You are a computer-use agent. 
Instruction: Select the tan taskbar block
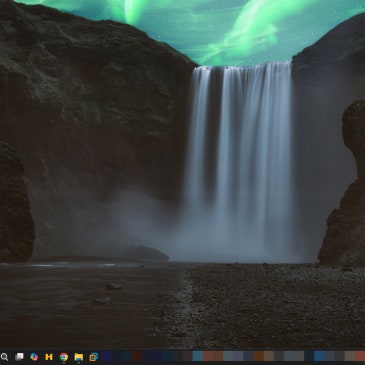click(x=269, y=356)
